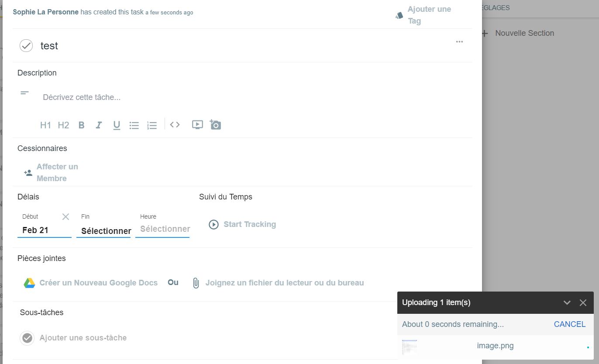
Task: Click the Sophie La Personne author name
Action: pos(46,12)
